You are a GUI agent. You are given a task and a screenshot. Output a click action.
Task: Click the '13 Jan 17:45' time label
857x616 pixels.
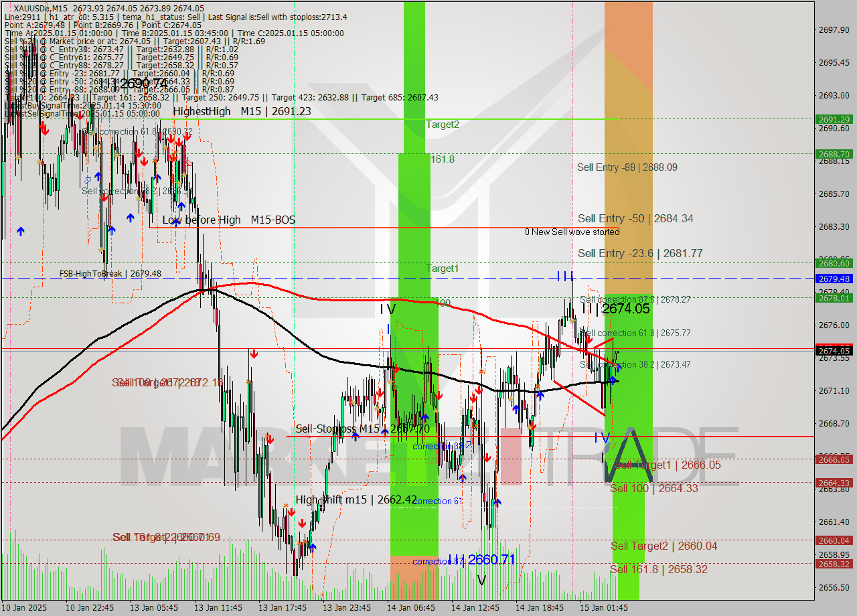(283, 607)
